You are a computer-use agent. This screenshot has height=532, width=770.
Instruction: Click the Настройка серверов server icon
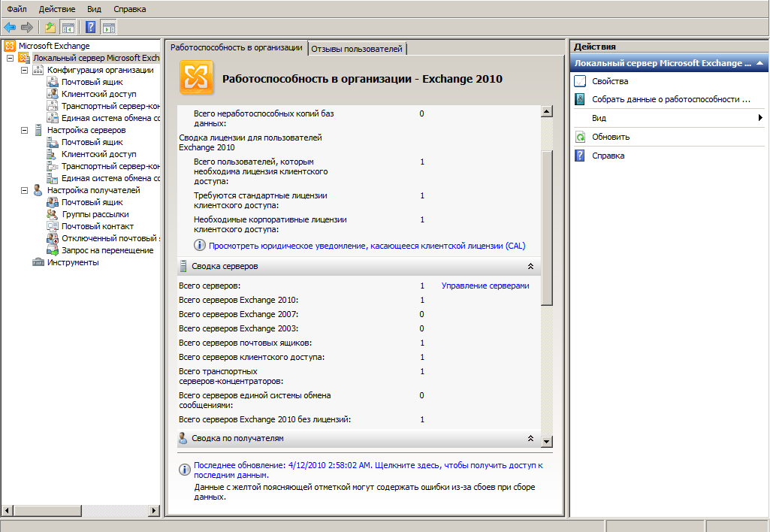click(x=38, y=130)
